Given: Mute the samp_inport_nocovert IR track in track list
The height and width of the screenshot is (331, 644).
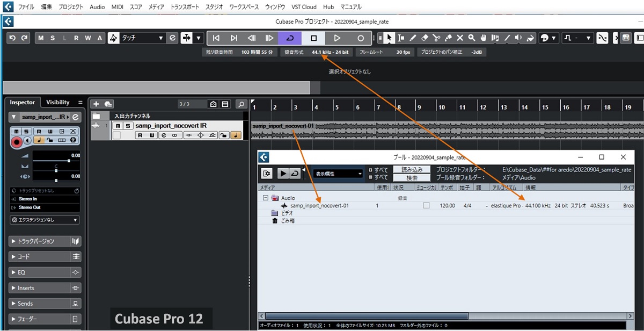Looking at the screenshot, I should pyautogui.click(x=118, y=126).
